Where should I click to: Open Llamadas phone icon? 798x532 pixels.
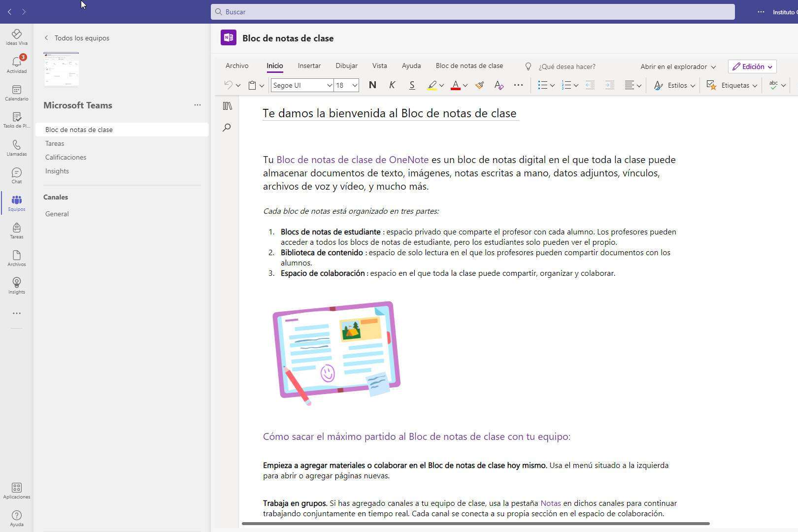16,148
